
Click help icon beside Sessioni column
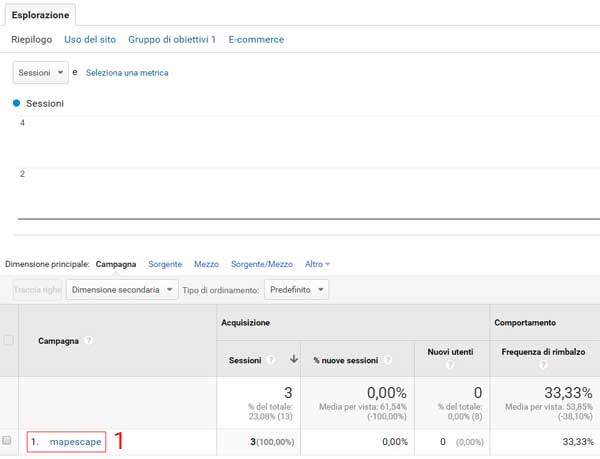[271, 359]
